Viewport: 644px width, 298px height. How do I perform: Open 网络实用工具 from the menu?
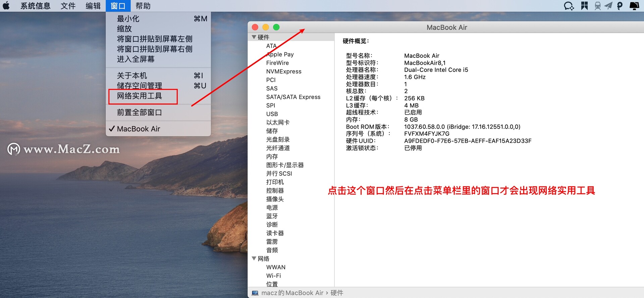click(158, 96)
